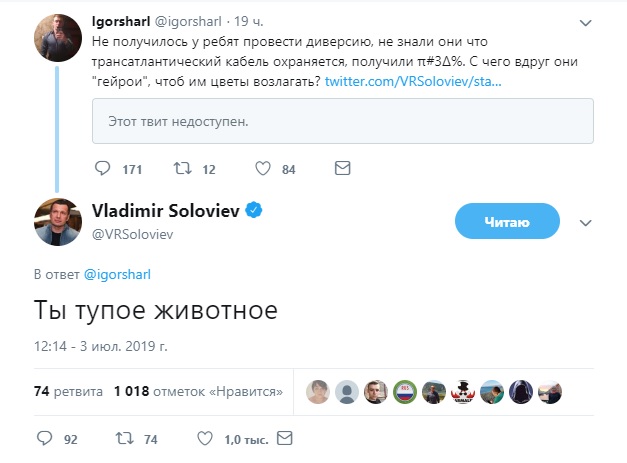Open the first liker's avatar
The width and height of the screenshot is (627, 463).
pyautogui.click(x=318, y=391)
